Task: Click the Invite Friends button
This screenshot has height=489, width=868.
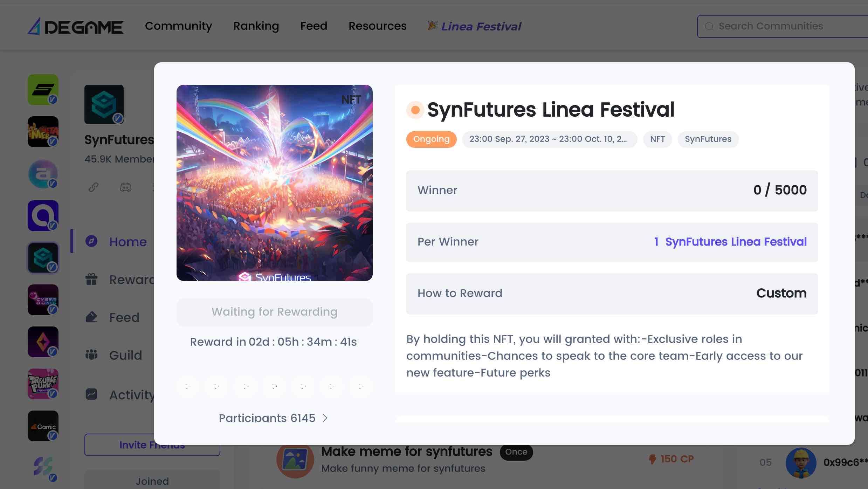Action: pyautogui.click(x=152, y=445)
